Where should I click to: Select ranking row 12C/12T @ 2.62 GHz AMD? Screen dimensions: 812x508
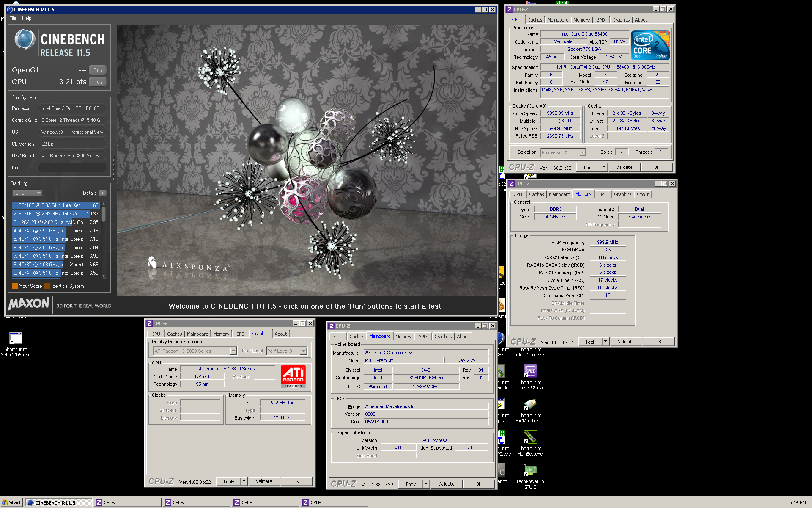56,222
